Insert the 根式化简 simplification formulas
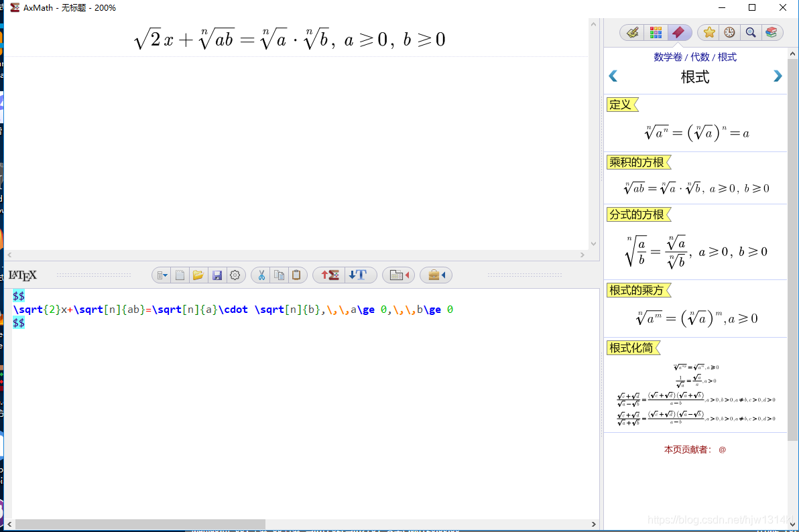The width and height of the screenshot is (799, 532). tap(696, 395)
